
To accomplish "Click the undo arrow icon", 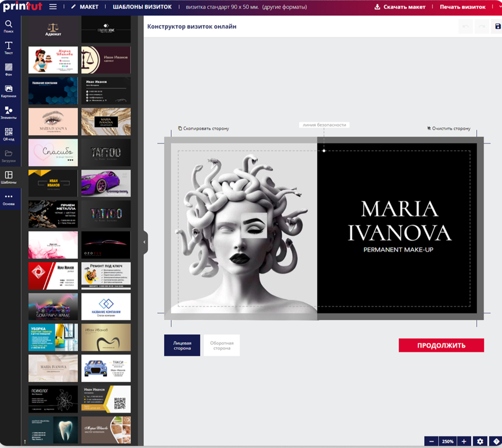I will coord(466,26).
